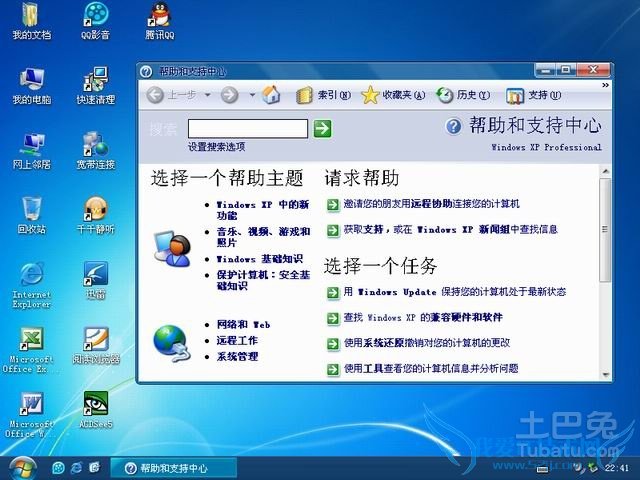This screenshot has height=480, width=640.
Task: Select the 千千静听 music player icon
Action: tap(96, 216)
